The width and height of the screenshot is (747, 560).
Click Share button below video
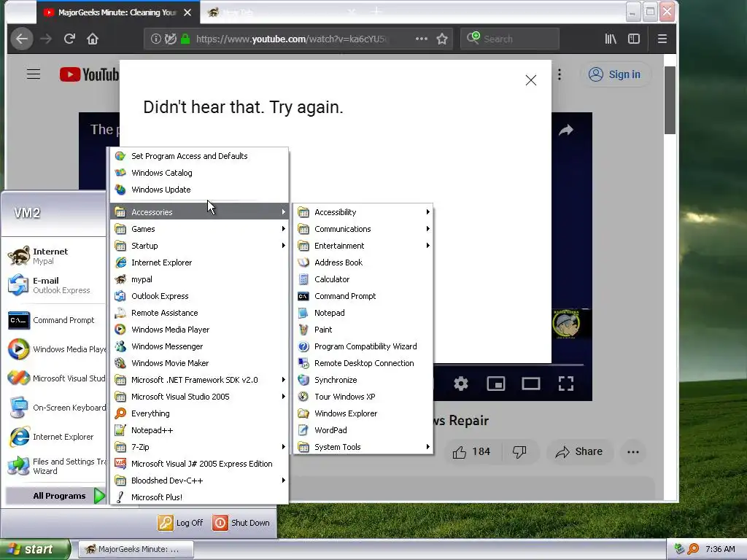coord(579,451)
